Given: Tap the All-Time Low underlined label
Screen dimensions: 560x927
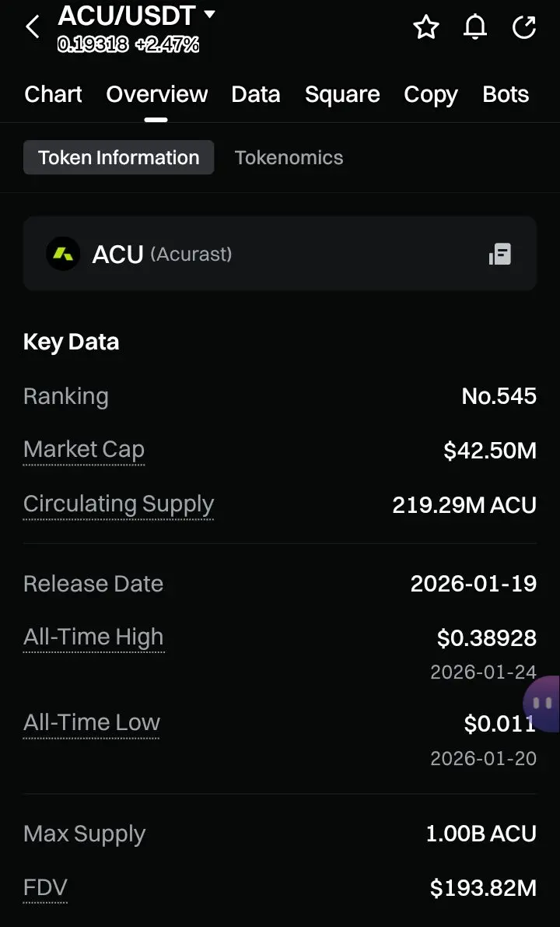Looking at the screenshot, I should pyautogui.click(x=92, y=722).
